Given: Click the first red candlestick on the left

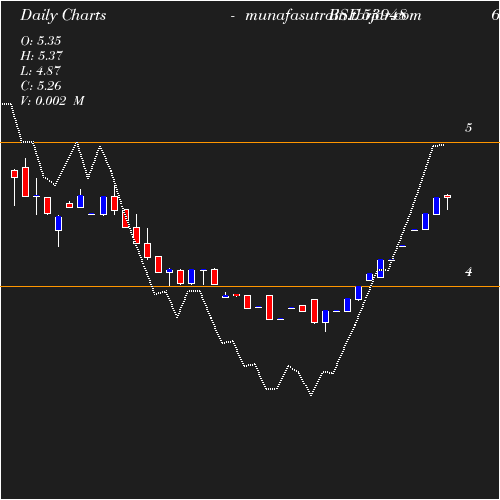Looking at the screenshot, I should click(x=14, y=174).
